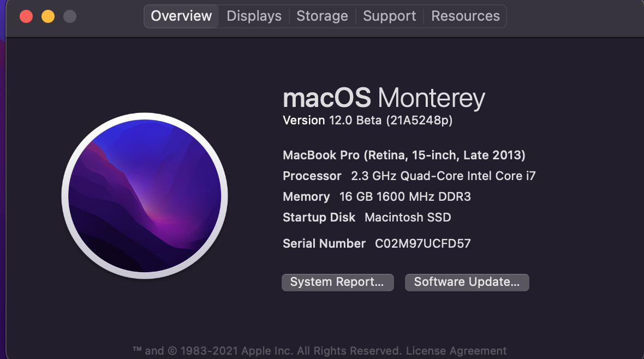
Task: Click the Startup Disk Macintosh SSD line
Action: point(367,218)
